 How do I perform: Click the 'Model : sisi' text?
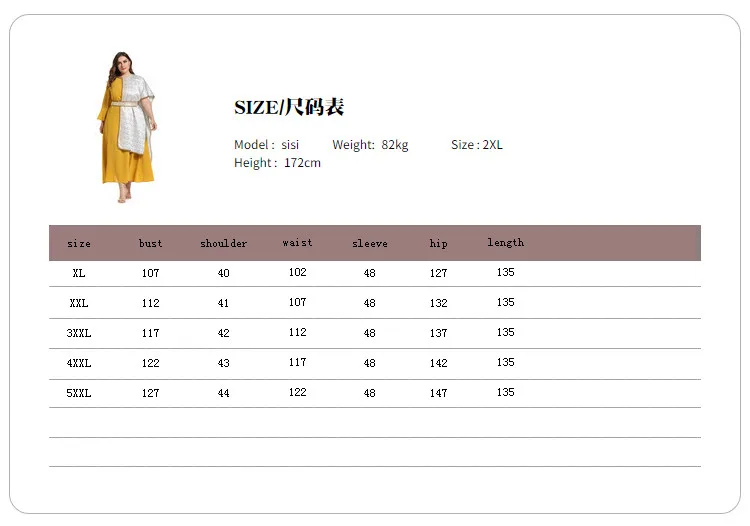point(266,144)
